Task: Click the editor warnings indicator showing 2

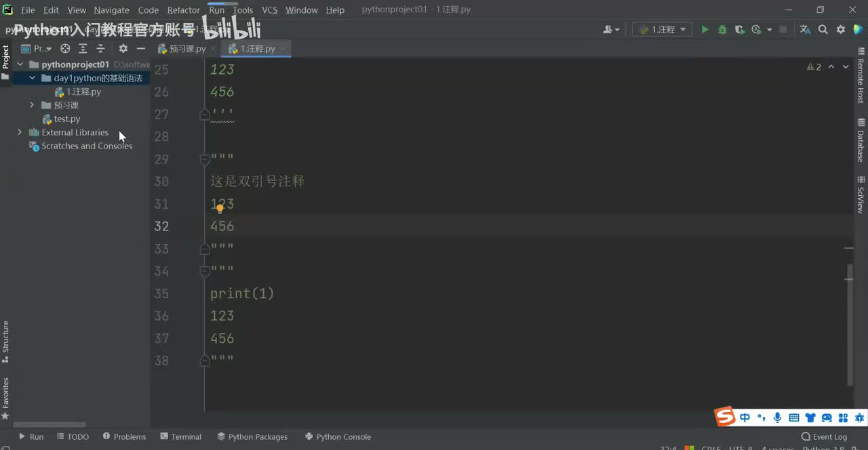Action: pyautogui.click(x=814, y=67)
